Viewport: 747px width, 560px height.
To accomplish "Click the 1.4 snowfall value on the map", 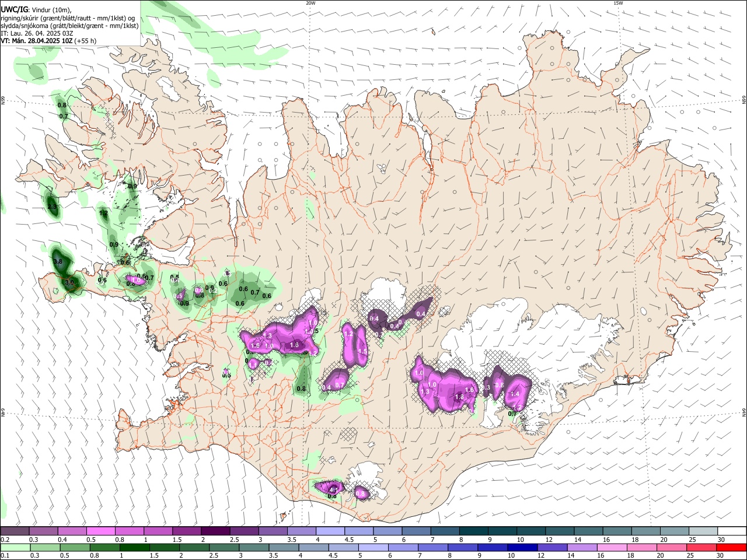I will (515, 394).
